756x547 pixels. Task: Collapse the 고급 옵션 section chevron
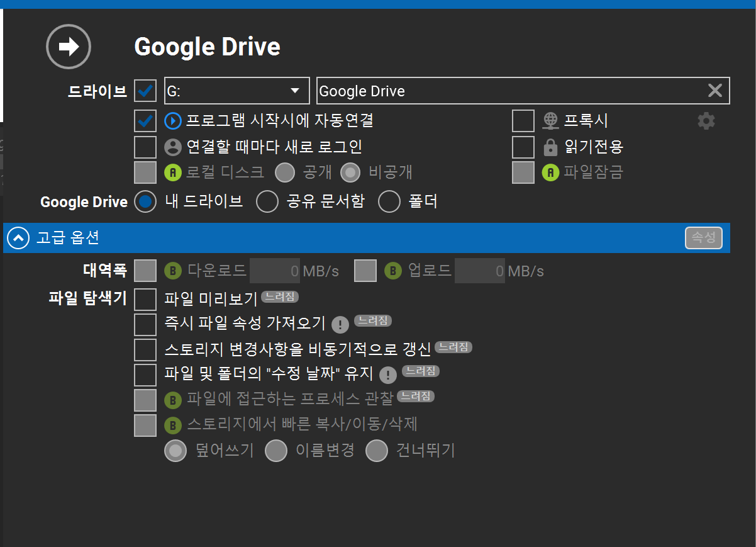tap(18, 238)
